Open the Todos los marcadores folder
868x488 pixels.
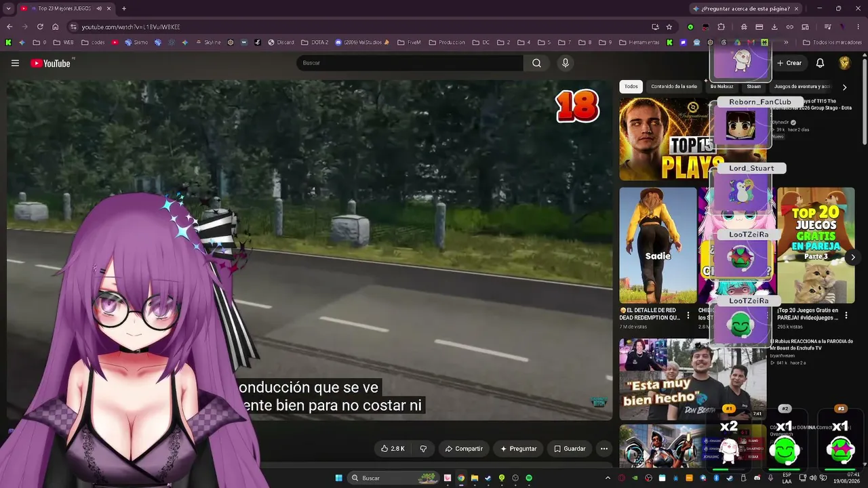point(832,42)
